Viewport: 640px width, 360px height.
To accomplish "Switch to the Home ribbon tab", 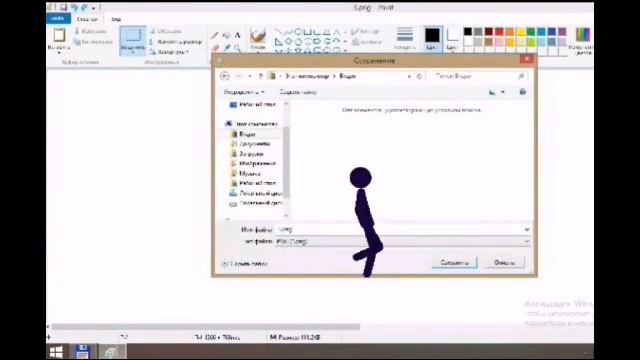I will pyautogui.click(x=87, y=19).
